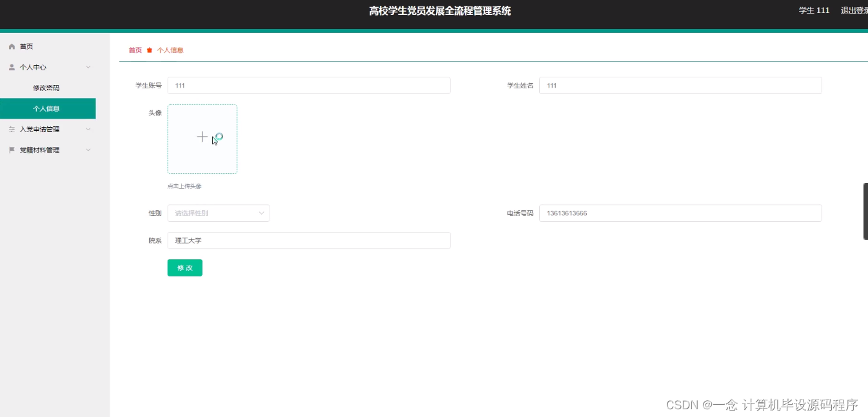This screenshot has height=417, width=868.
Task: Open the 首页 breadcrumb link
Action: click(135, 49)
